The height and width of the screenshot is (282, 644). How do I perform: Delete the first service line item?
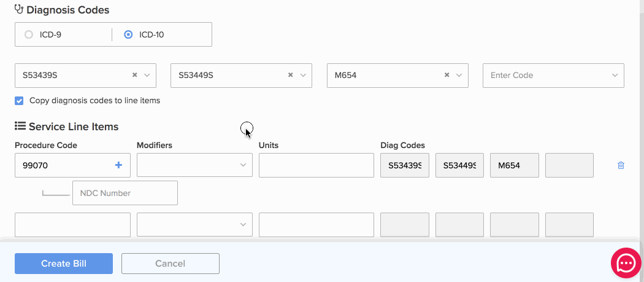(621, 165)
